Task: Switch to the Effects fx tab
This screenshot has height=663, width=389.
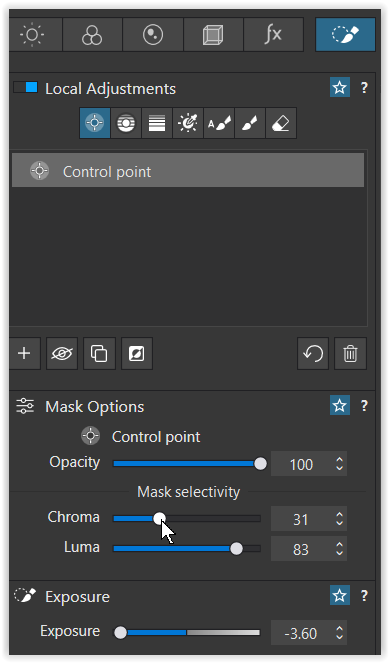Action: pos(273,35)
